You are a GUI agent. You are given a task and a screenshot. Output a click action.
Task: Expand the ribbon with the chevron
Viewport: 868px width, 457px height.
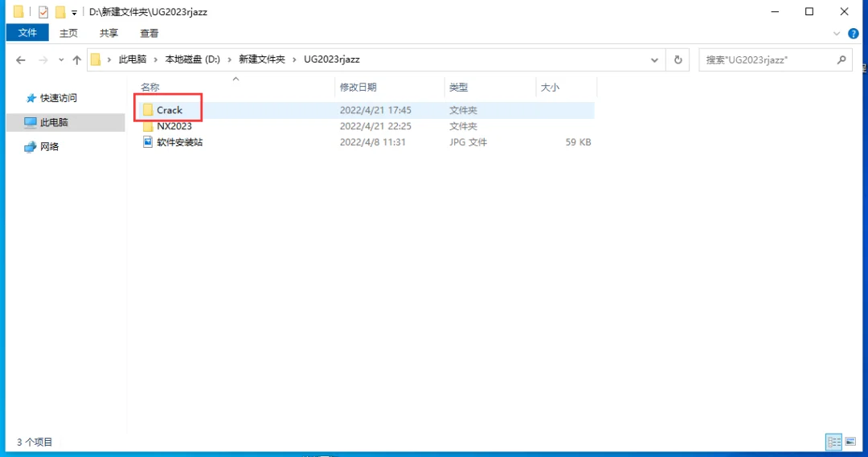click(837, 34)
